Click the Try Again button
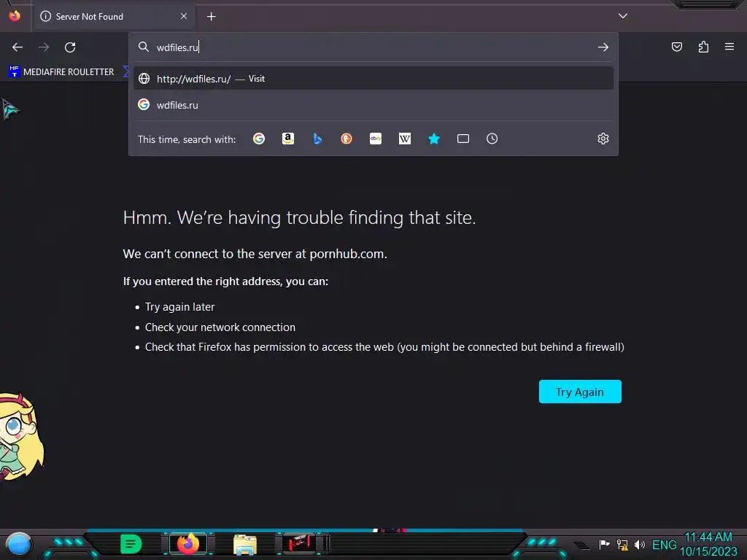The width and height of the screenshot is (747, 560). pyautogui.click(x=580, y=392)
